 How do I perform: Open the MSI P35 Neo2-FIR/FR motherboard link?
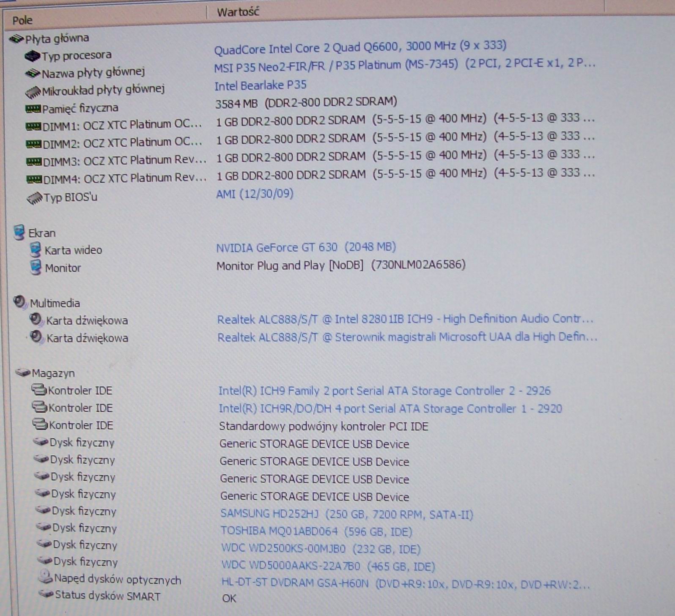(x=404, y=65)
